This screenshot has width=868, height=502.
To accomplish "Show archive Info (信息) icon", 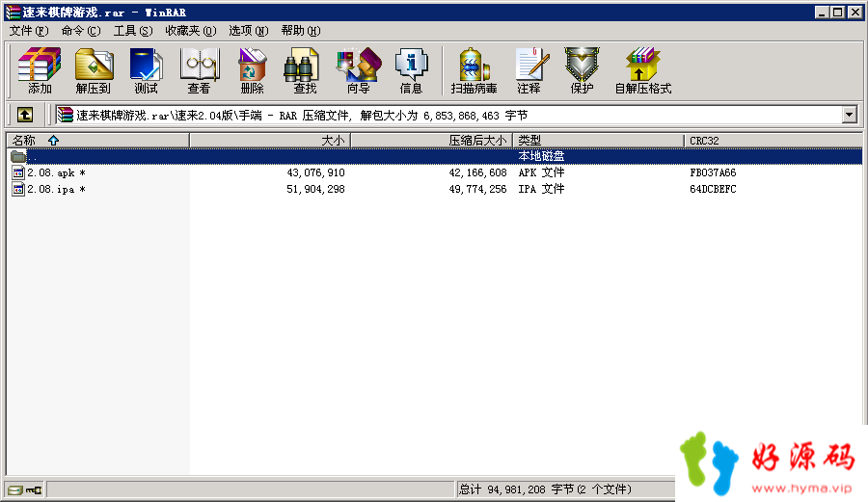I will click(411, 70).
